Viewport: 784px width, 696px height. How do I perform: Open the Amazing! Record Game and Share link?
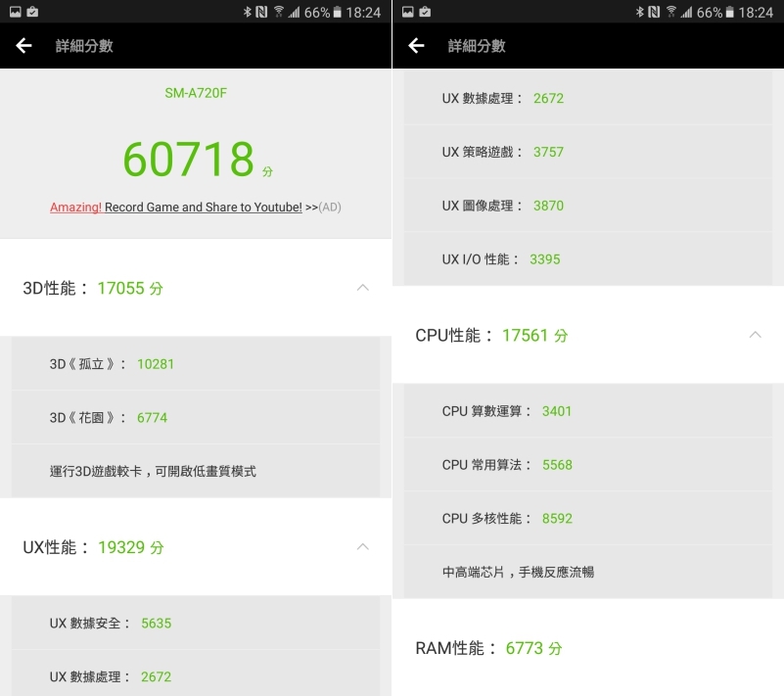click(x=176, y=207)
